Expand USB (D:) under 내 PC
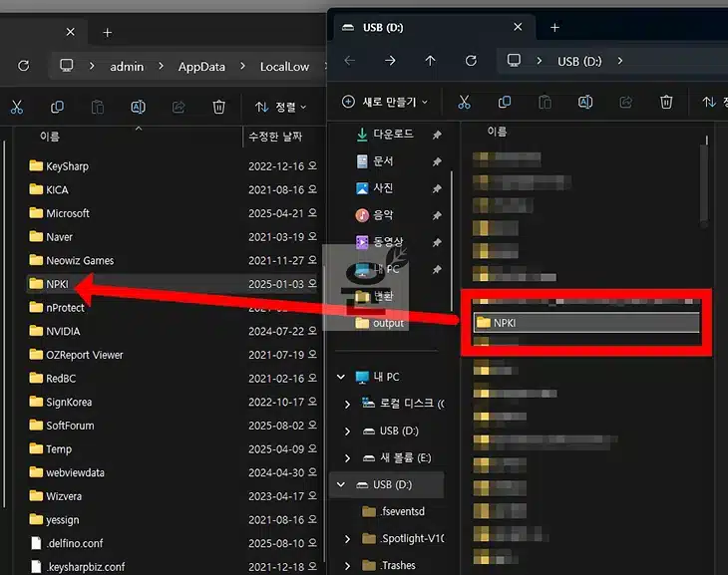The width and height of the screenshot is (728, 575). (347, 431)
